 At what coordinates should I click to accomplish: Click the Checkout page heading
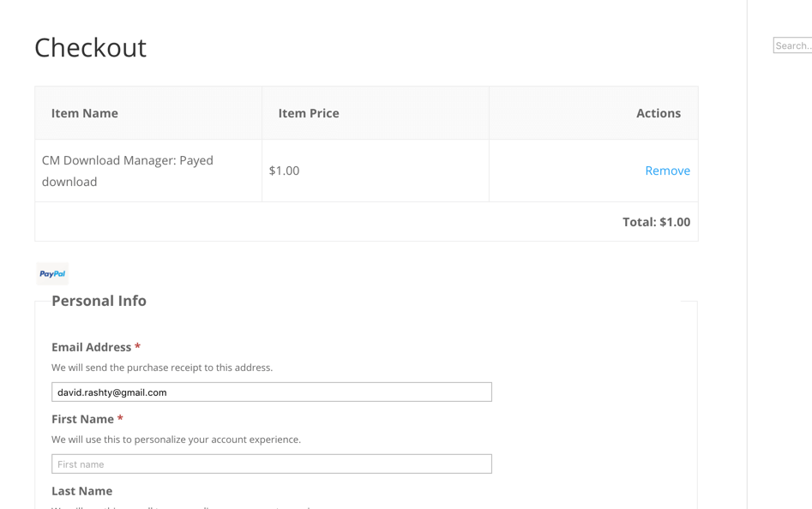pyautogui.click(x=90, y=47)
